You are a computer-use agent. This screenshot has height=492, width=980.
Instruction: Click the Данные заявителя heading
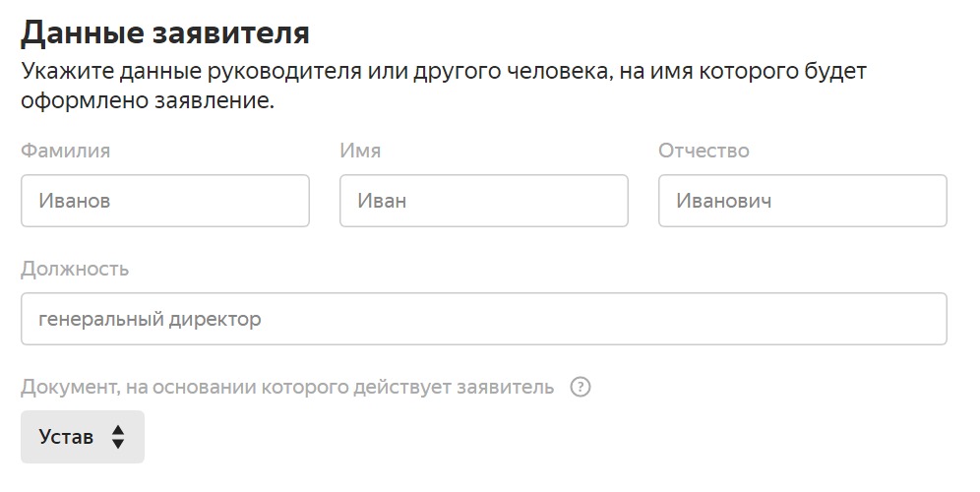(165, 33)
